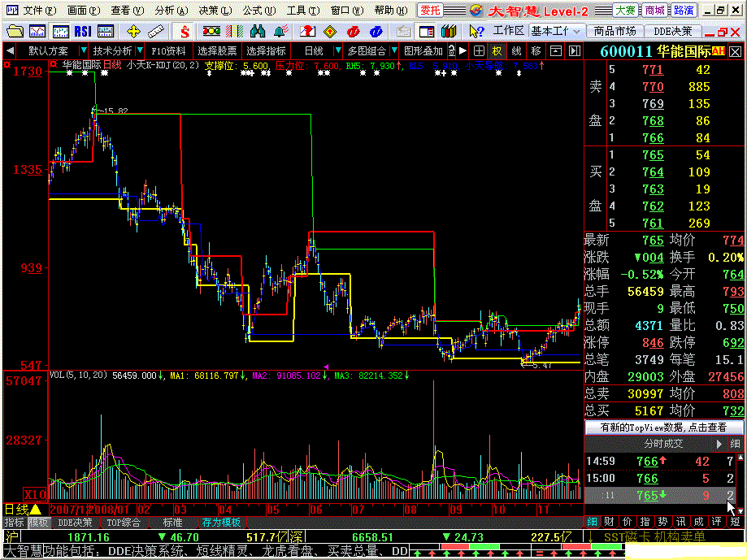Image resolution: width=747 pixels, height=560 pixels.
Task: Open the 日线 period dropdown arrow
Action: [x=338, y=50]
